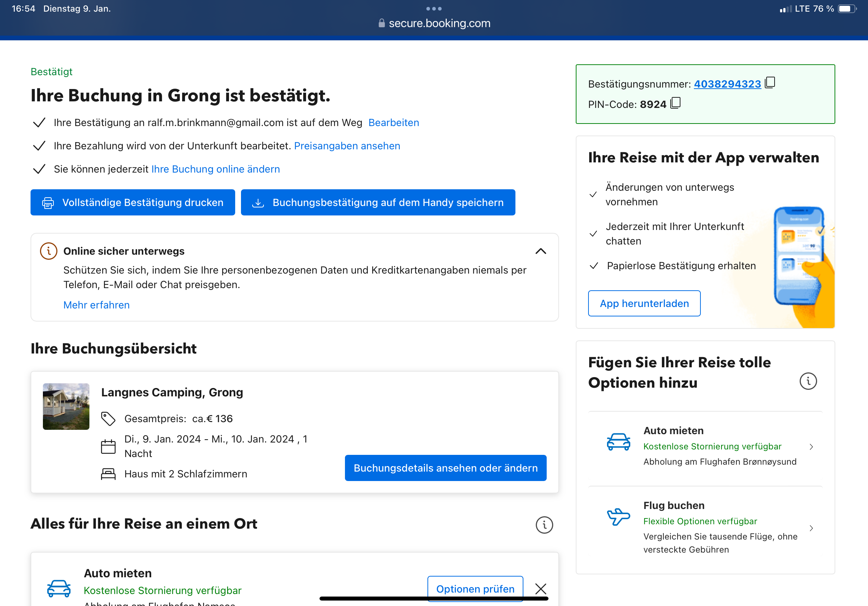Click the airplane icon for Flug buchen
868x606 pixels.
[x=618, y=517]
